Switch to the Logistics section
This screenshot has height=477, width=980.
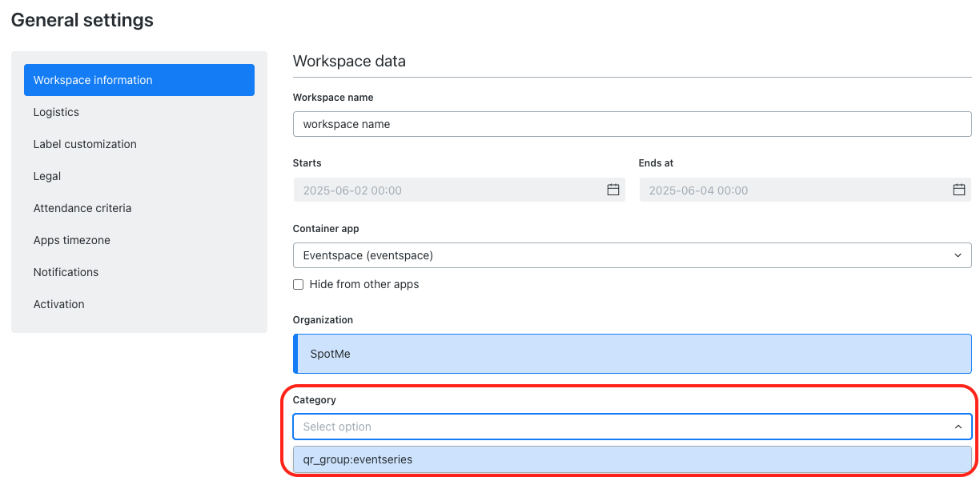pos(56,112)
